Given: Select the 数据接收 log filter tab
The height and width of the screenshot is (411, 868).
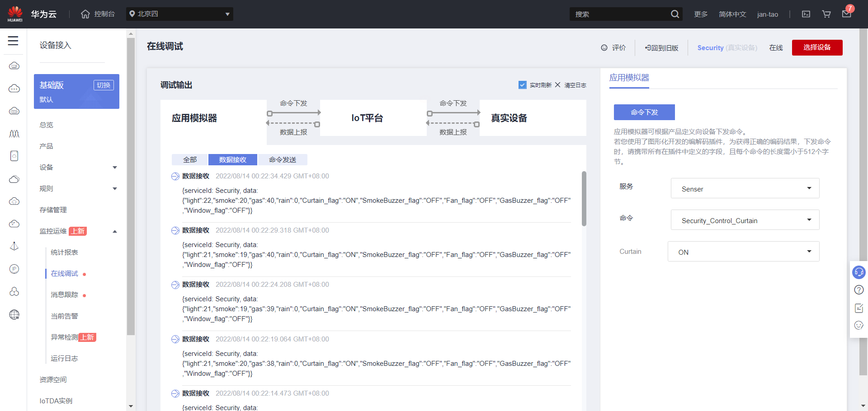Looking at the screenshot, I should coord(233,159).
